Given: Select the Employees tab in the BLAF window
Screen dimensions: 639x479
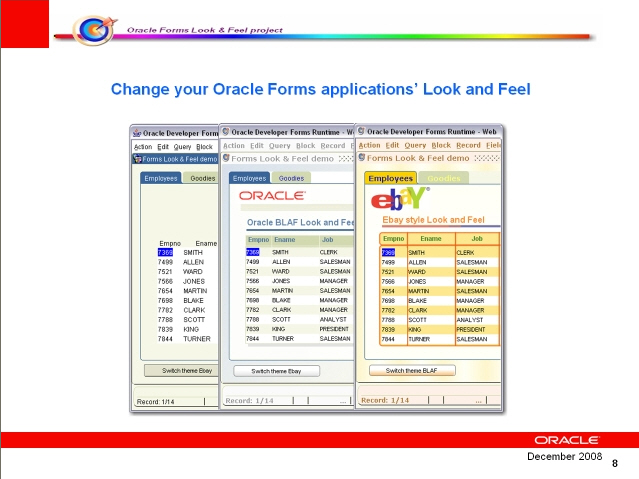Looking at the screenshot, I should (x=249, y=178).
